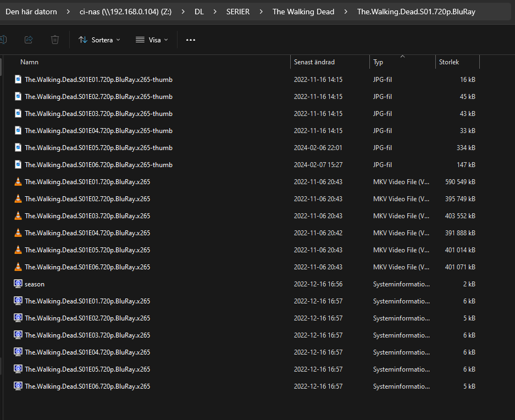Viewport: 515px width, 420px height.
Task: Click the system information icon beside season
Action: point(18,284)
